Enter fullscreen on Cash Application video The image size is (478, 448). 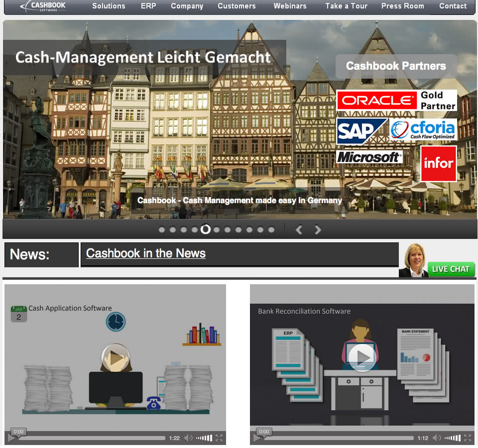click(x=219, y=438)
